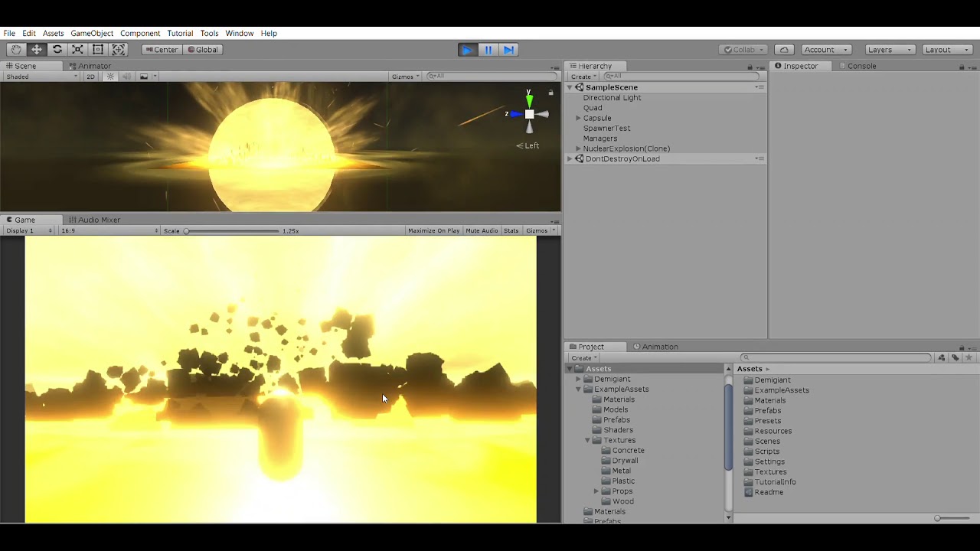Switch to the Animation tab
Screen dimensions: 980x551
655,347
